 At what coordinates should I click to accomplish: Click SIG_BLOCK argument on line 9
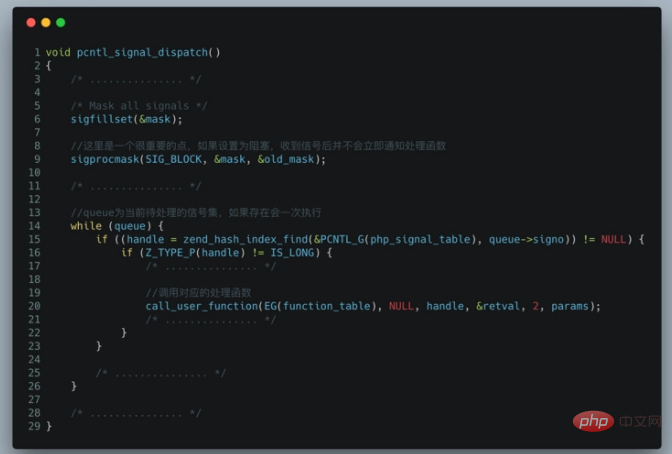pos(174,159)
